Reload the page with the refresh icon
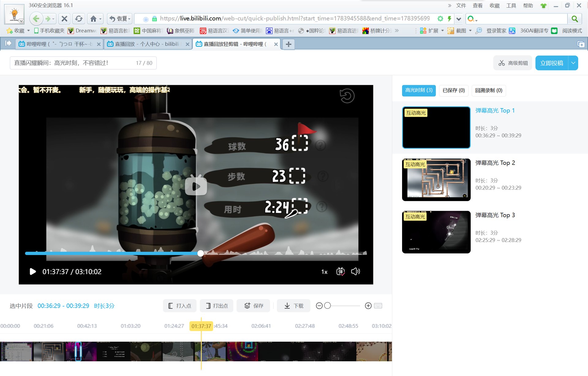The height and width of the screenshot is (376, 588). (x=79, y=19)
